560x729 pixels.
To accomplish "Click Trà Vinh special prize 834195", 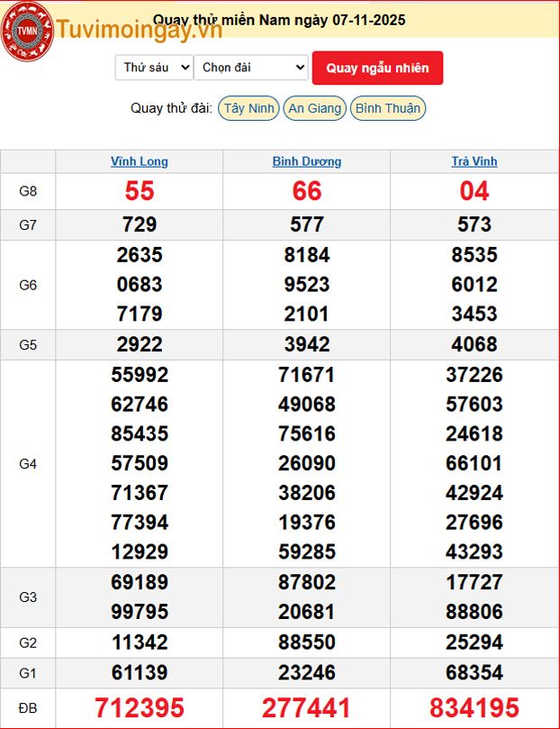I will click(474, 708).
